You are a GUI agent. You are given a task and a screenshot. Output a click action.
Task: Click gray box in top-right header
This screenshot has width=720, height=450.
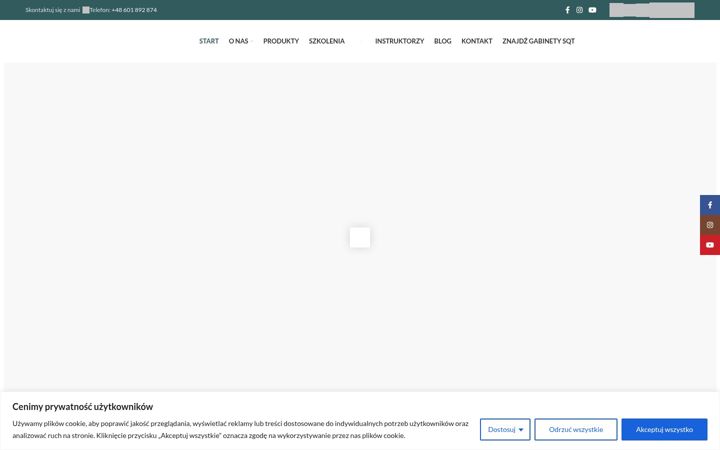pyautogui.click(x=652, y=10)
